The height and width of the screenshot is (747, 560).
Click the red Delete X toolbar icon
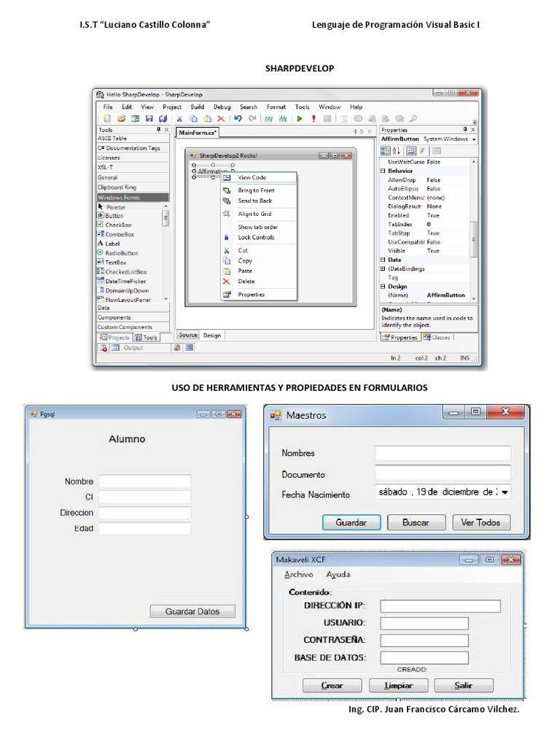(x=221, y=119)
